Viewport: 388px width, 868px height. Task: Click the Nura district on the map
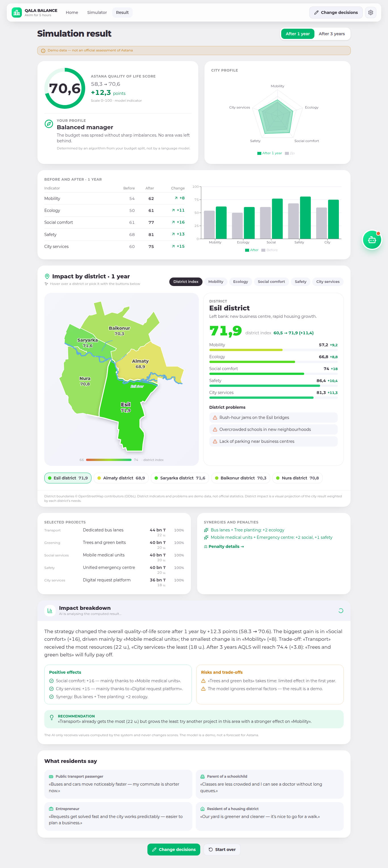84,381
